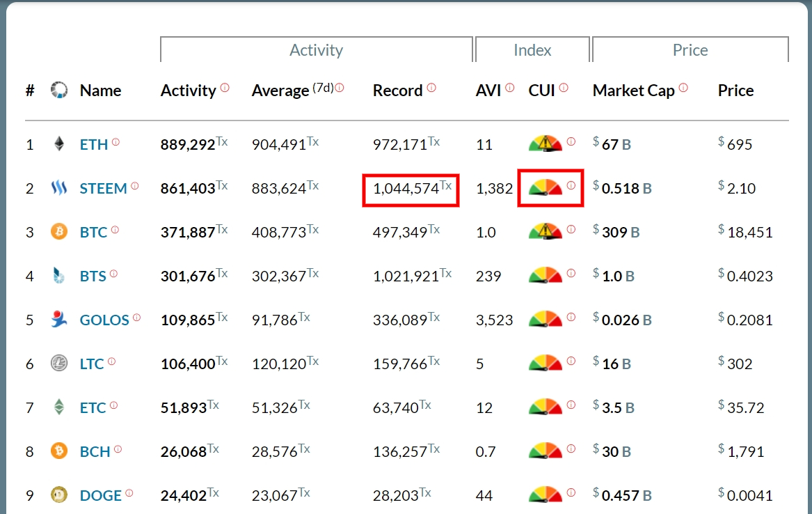Viewport: 812px width, 514px height.
Task: Sort by the # rank column header
Action: [30, 91]
